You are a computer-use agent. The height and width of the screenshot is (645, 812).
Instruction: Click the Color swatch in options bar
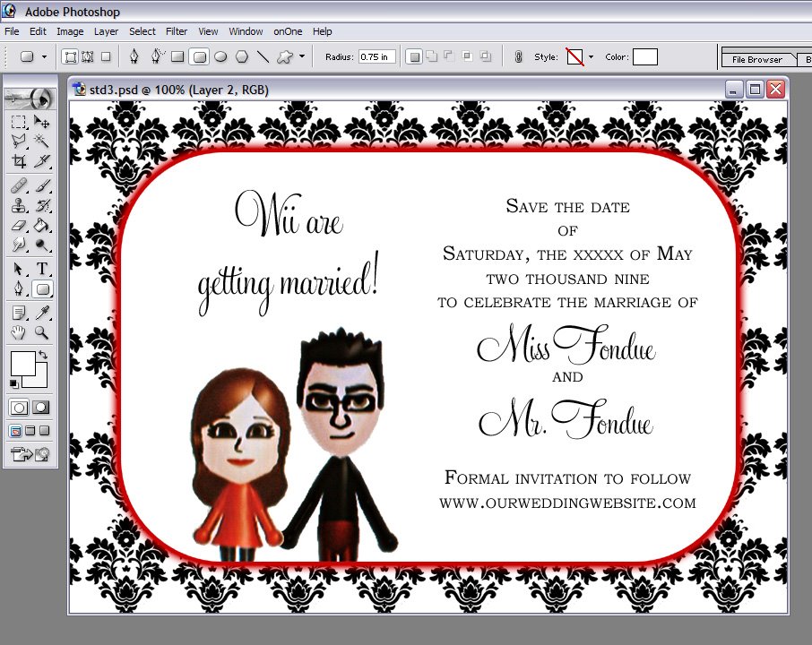tap(645, 57)
